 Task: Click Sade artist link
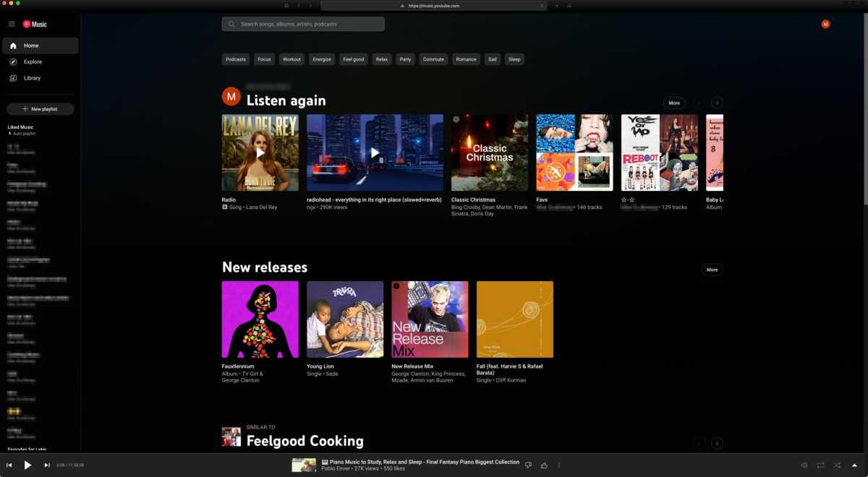(x=331, y=374)
